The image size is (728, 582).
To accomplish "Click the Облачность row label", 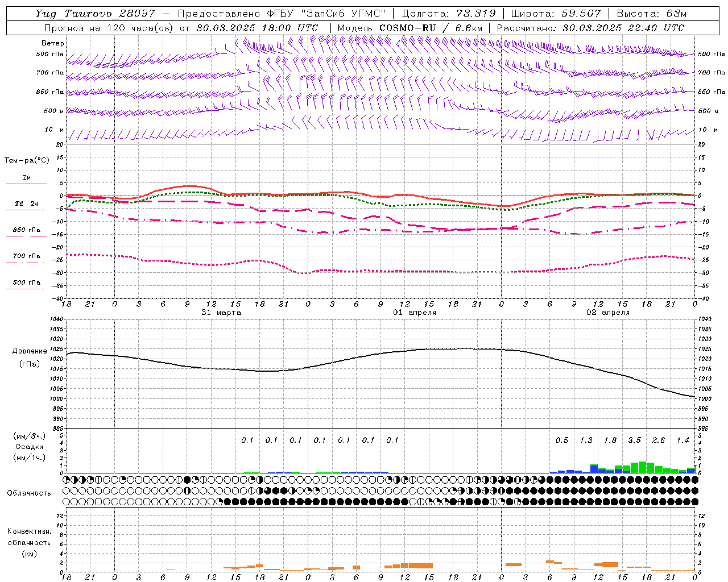I will coord(29,493).
